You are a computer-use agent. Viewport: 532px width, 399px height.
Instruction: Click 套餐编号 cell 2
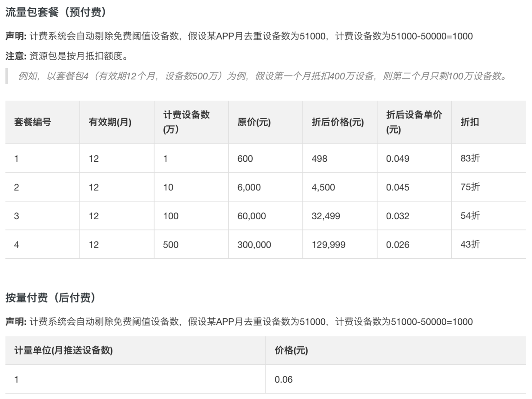(42, 187)
